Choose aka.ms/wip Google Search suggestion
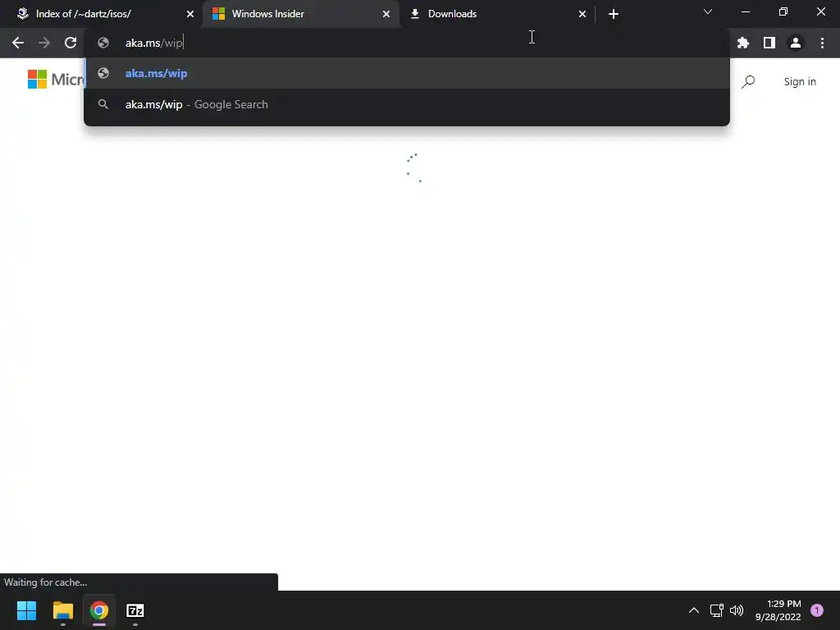The image size is (840, 630). 407,104
